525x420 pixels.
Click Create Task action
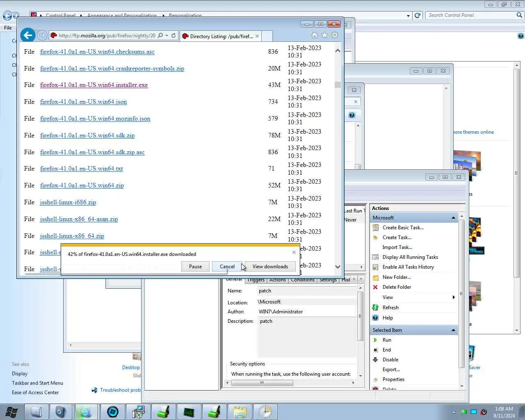point(397,237)
